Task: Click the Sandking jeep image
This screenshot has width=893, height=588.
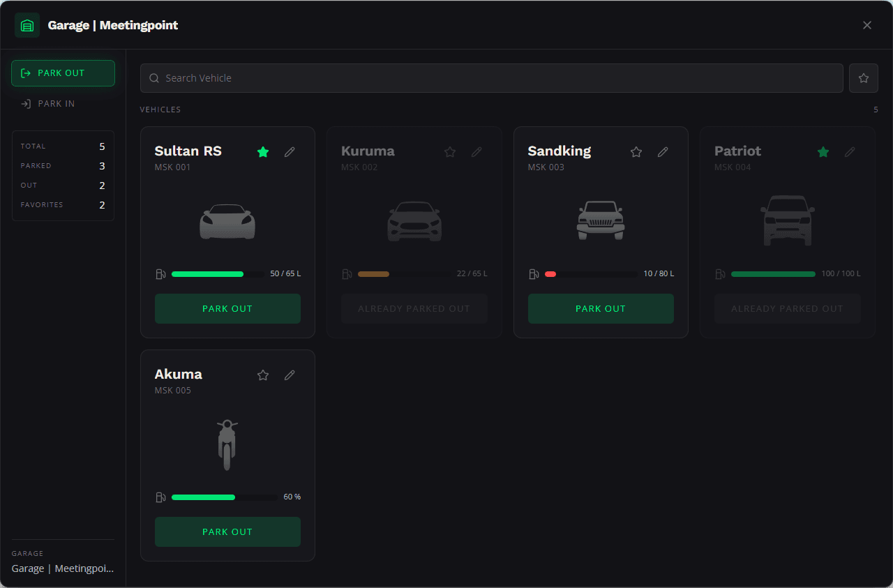Action: (x=601, y=220)
